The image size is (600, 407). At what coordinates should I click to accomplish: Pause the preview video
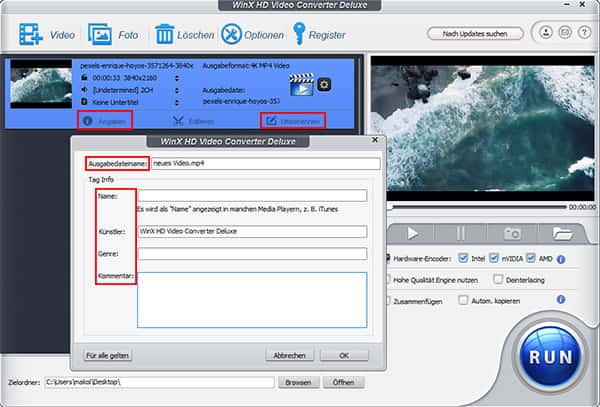[461, 233]
